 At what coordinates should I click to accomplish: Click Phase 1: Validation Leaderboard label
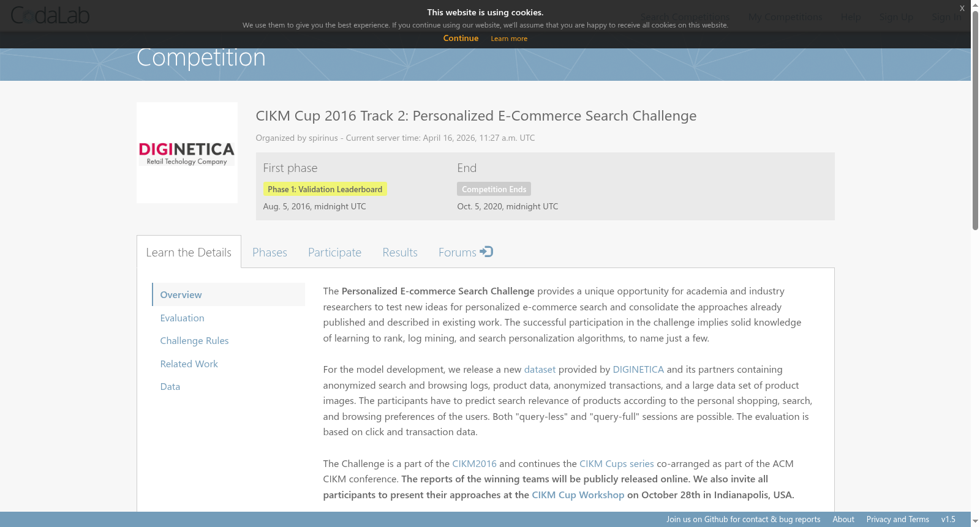tap(325, 189)
